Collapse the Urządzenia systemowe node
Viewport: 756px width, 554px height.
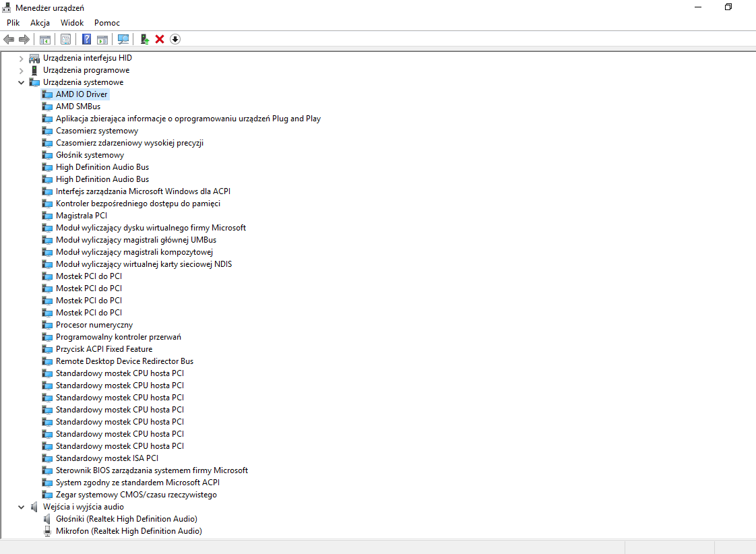(x=21, y=82)
